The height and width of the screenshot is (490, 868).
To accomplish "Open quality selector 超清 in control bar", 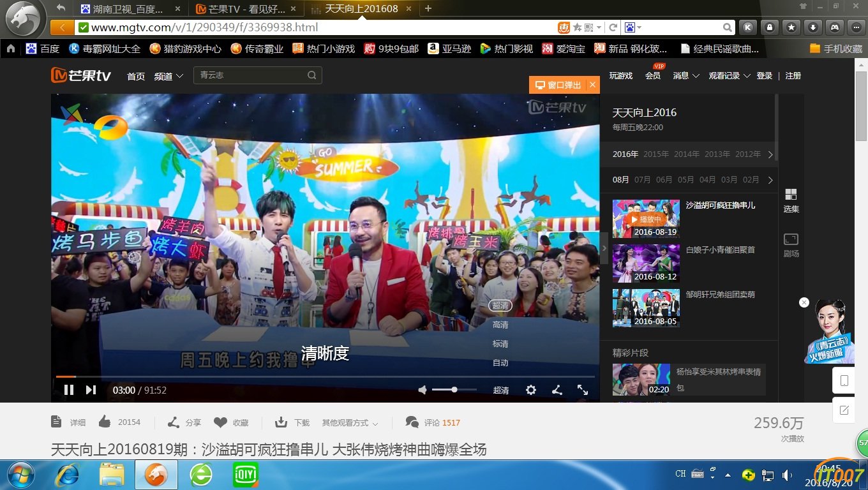I will pyautogui.click(x=501, y=390).
